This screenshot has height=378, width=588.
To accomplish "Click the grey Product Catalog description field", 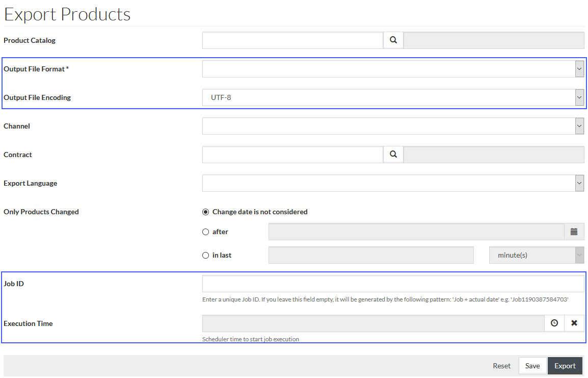I will pyautogui.click(x=494, y=40).
